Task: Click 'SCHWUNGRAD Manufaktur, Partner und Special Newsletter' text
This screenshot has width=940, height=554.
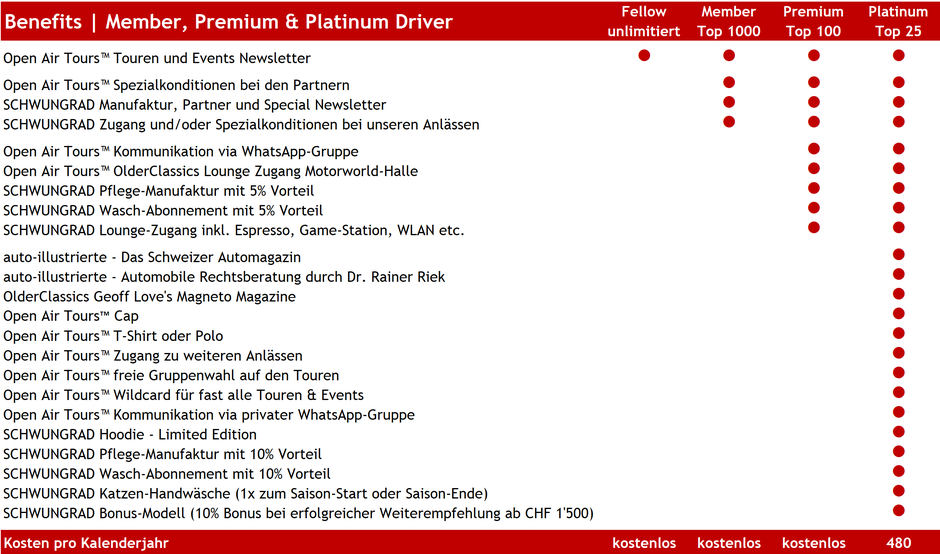Action: click(195, 105)
